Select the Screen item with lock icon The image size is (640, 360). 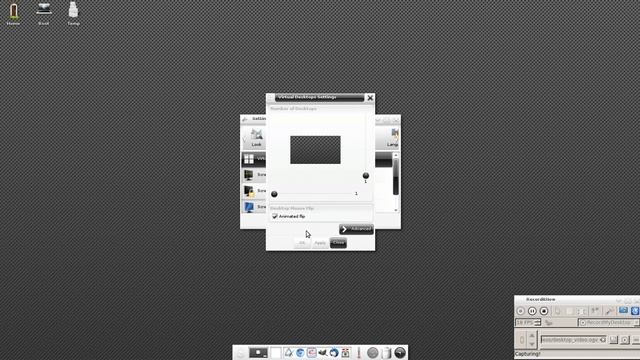(254, 191)
